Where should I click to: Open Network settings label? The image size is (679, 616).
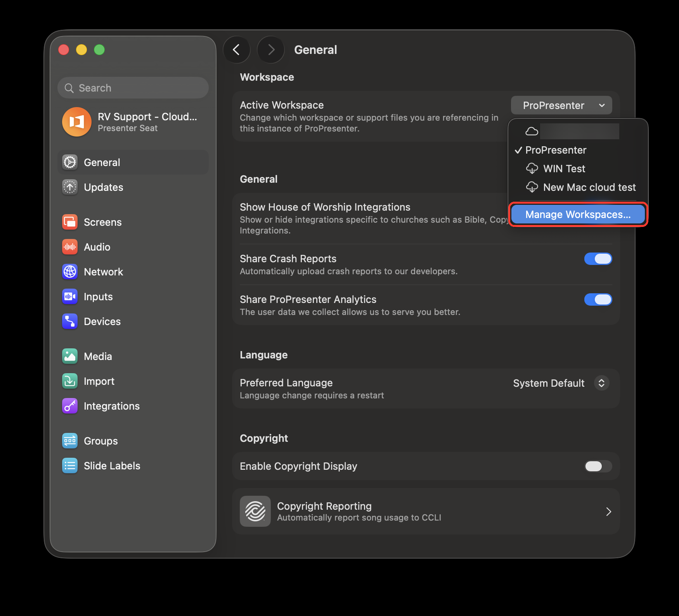104,272
